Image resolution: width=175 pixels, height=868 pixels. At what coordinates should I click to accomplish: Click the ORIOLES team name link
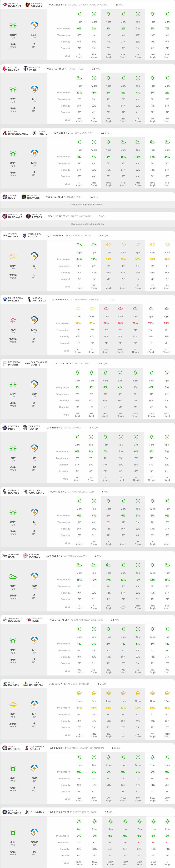pyautogui.click(x=36, y=6)
